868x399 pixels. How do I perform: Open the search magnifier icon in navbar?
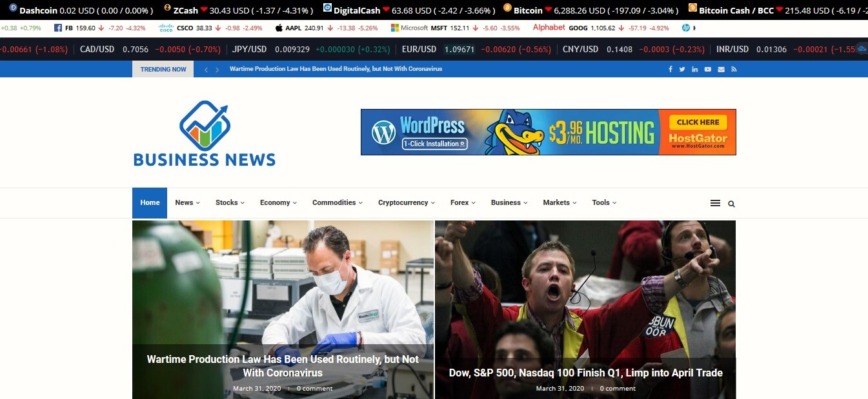click(x=731, y=204)
